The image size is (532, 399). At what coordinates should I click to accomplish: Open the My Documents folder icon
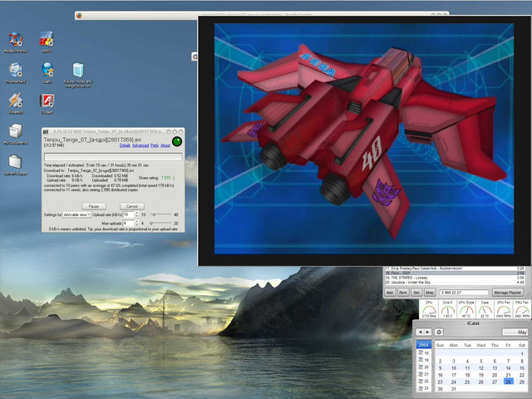pos(15,132)
